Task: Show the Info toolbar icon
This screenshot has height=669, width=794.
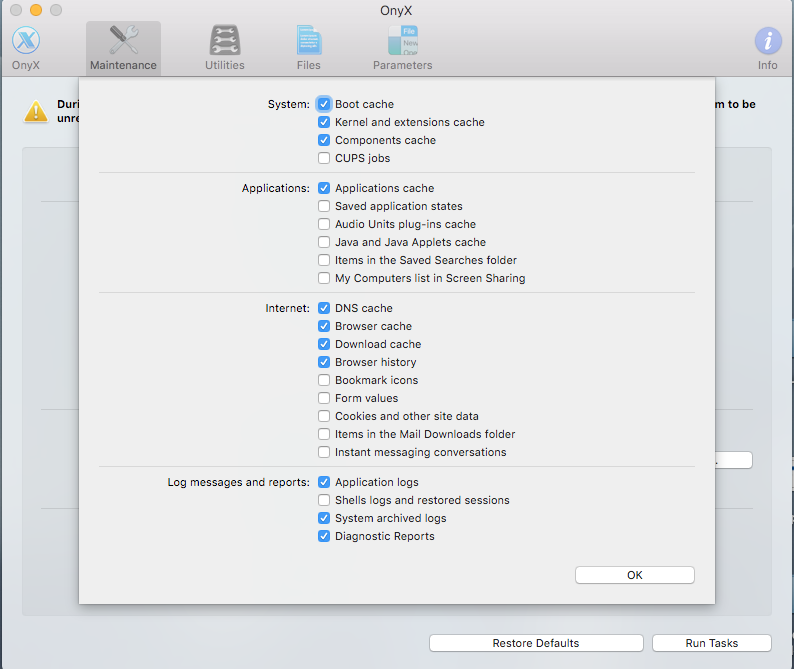Action: pyautogui.click(x=768, y=41)
